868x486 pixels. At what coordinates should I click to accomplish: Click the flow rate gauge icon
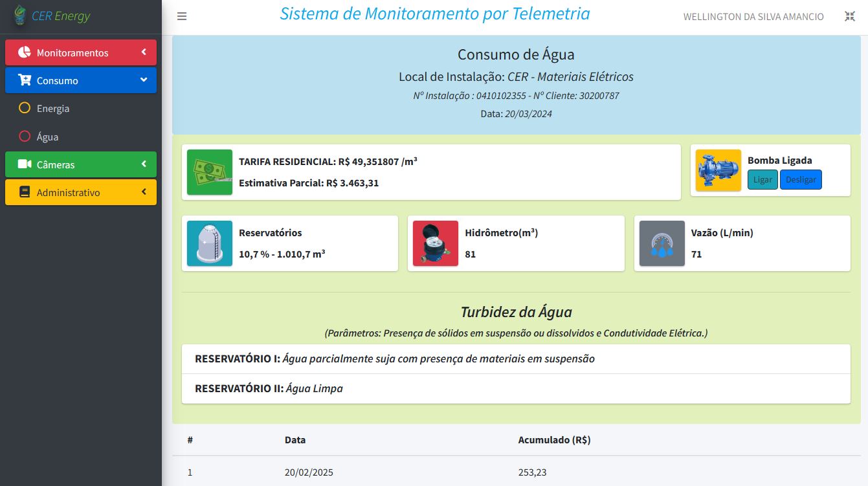click(x=662, y=243)
